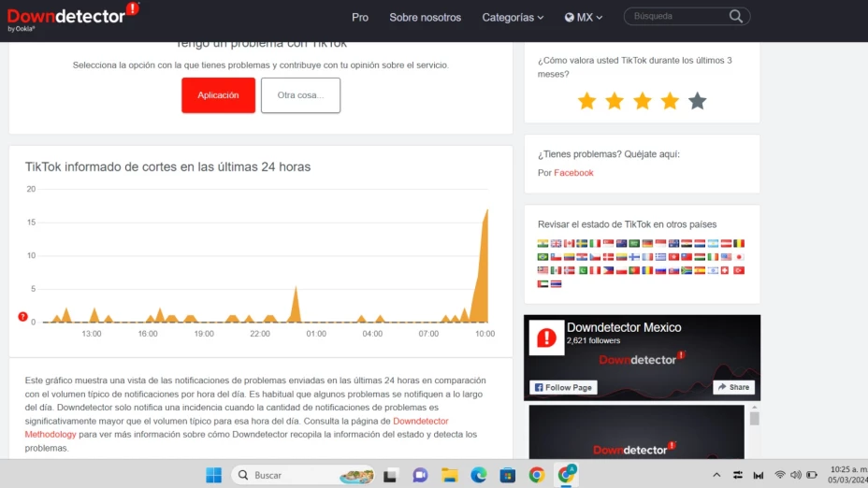Choose the Otra cosa... option

300,95
